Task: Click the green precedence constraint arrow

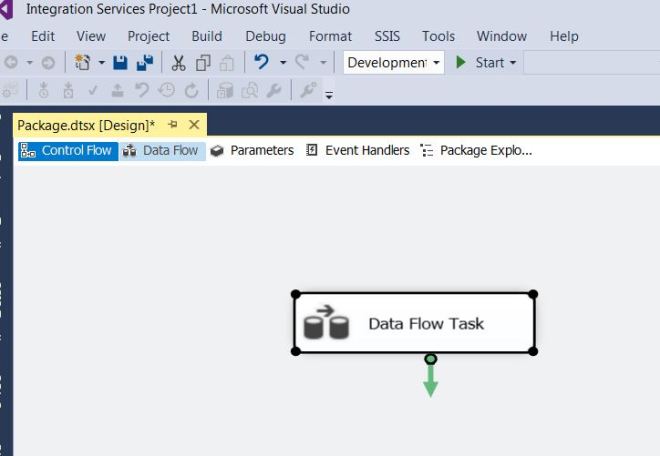Action: (430, 377)
